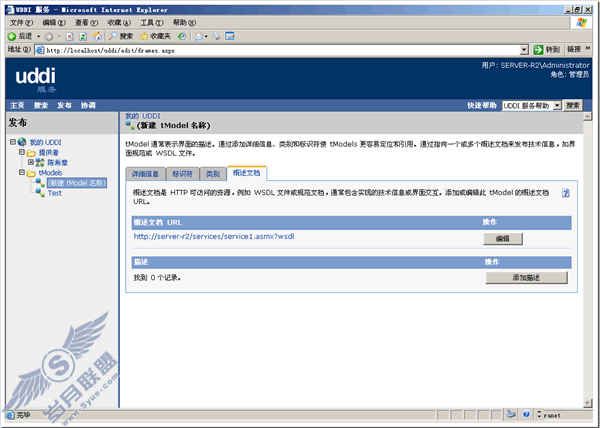Collapse the 提供者 tree node
This screenshot has width=600, height=428.
click(22, 152)
